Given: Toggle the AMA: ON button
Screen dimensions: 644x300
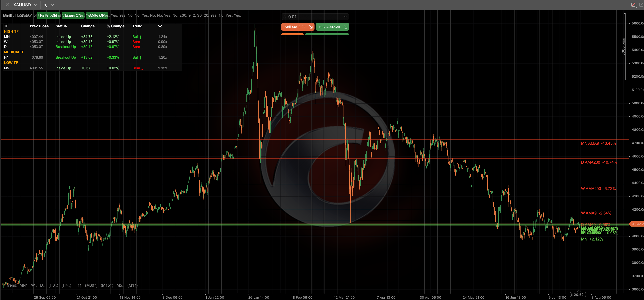Looking at the screenshot, I should pyautogui.click(x=97, y=15).
